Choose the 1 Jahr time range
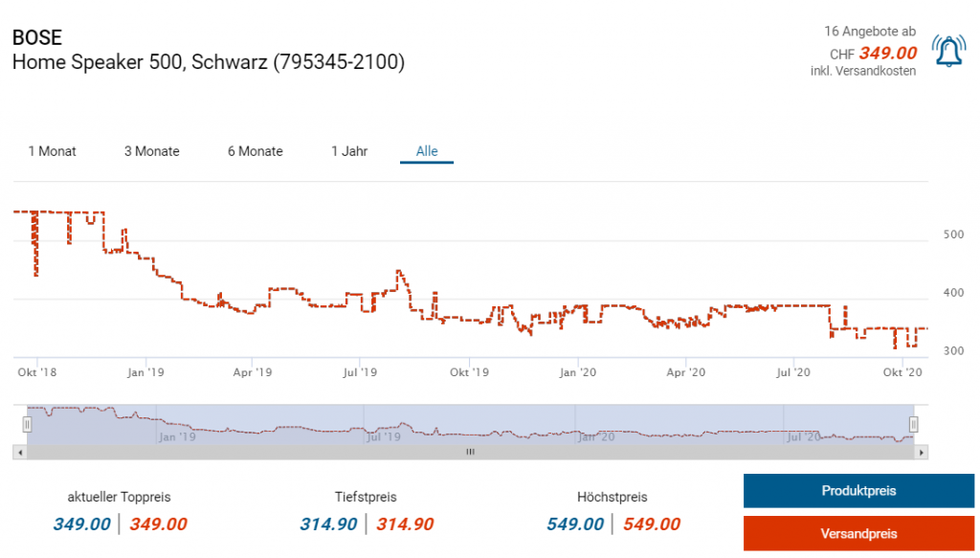Viewport: 980px width, 558px height. click(x=349, y=151)
